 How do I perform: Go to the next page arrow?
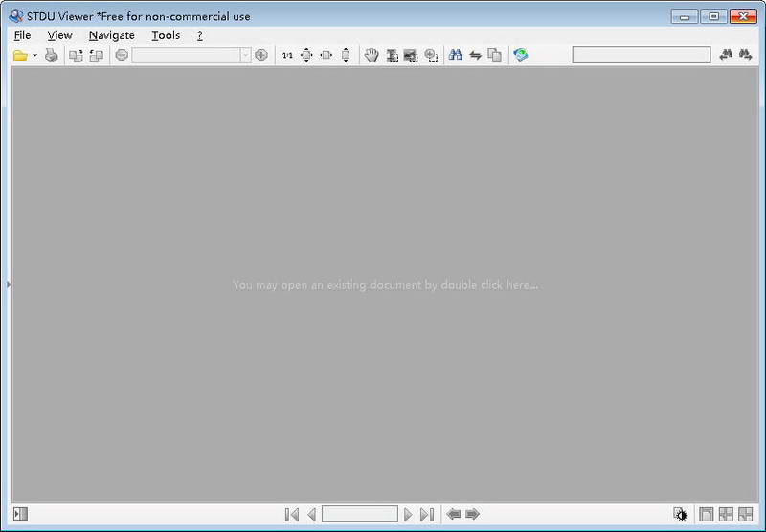[408, 515]
